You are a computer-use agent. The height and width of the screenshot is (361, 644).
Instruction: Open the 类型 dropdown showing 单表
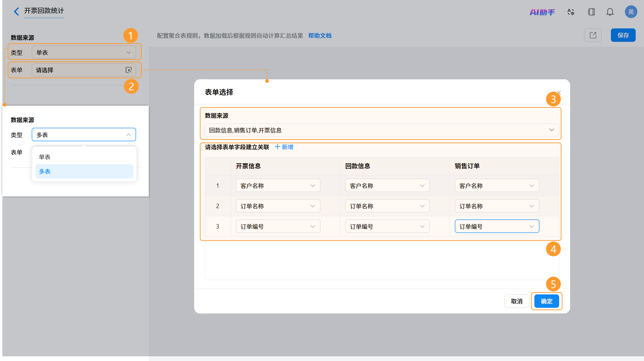pyautogui.click(x=84, y=52)
